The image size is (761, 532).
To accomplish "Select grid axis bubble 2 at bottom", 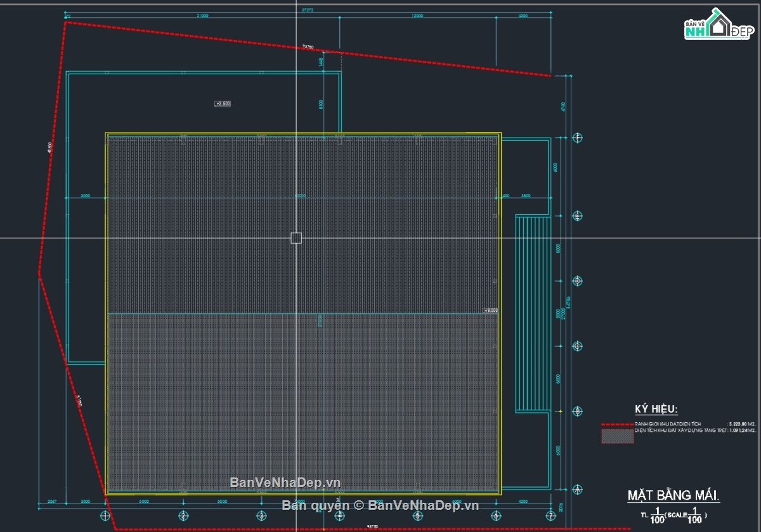I will point(183,516).
